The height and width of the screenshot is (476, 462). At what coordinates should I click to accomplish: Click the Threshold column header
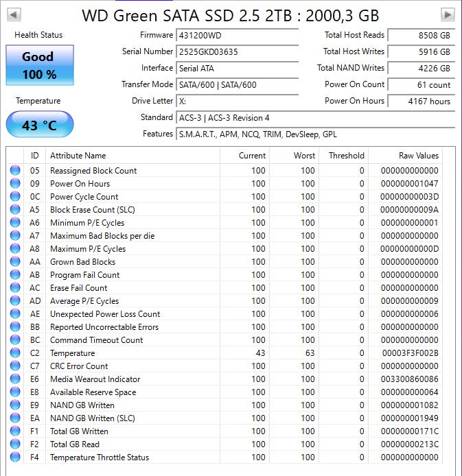point(346,156)
